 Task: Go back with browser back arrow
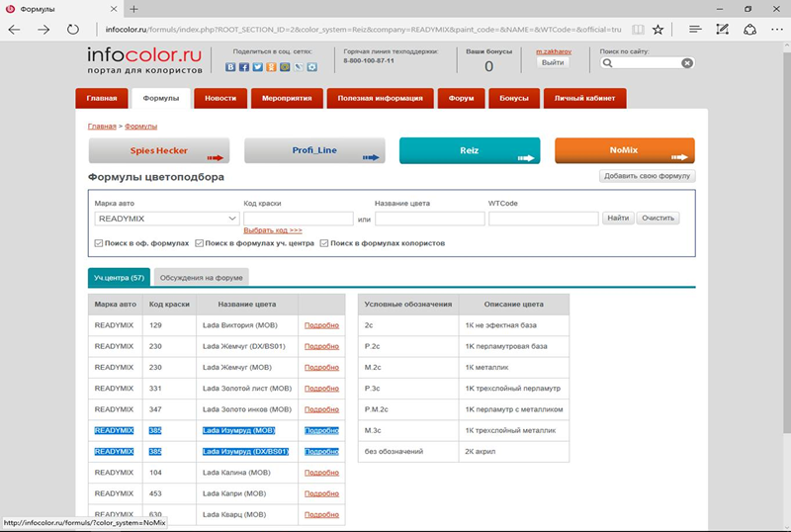coord(14,30)
